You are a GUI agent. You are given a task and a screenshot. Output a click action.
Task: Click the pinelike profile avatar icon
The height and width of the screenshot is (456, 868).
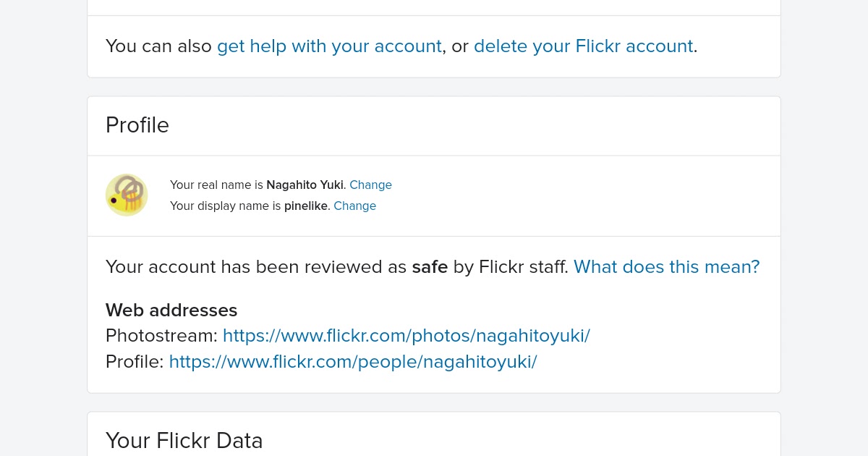click(127, 195)
